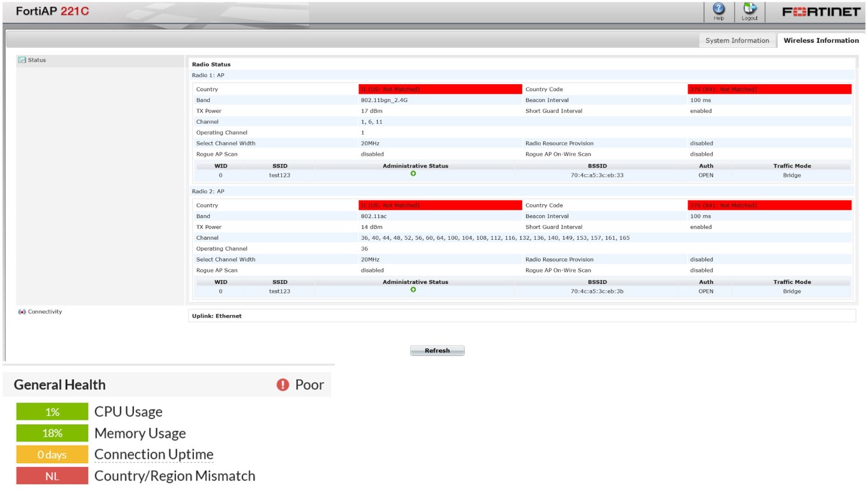Click the Radio Status heading
This screenshot has height=490, width=868.
point(211,64)
